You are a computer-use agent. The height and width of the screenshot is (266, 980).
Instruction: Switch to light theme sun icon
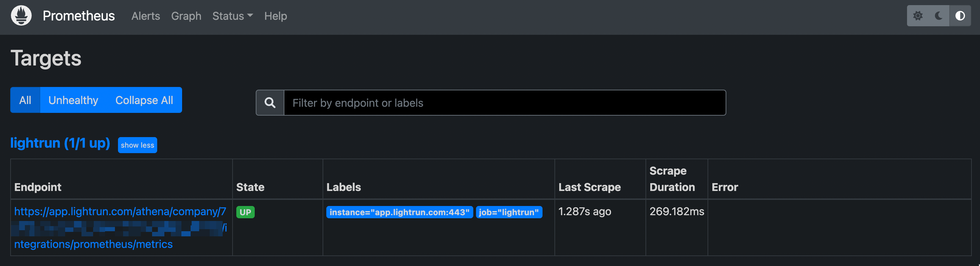[x=918, y=16]
